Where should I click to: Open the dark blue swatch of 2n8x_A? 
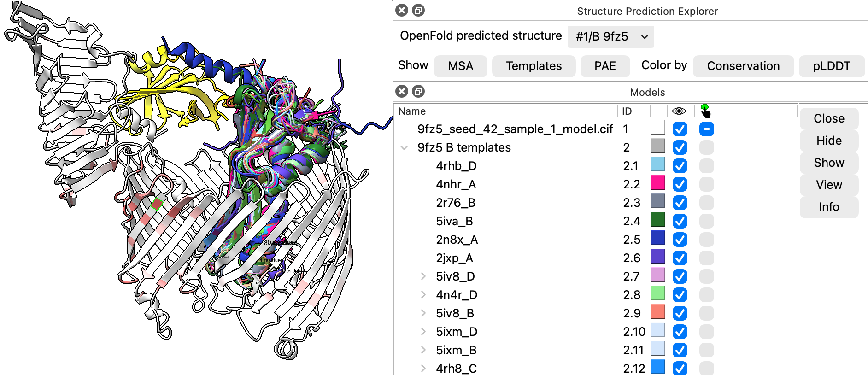[x=657, y=238]
